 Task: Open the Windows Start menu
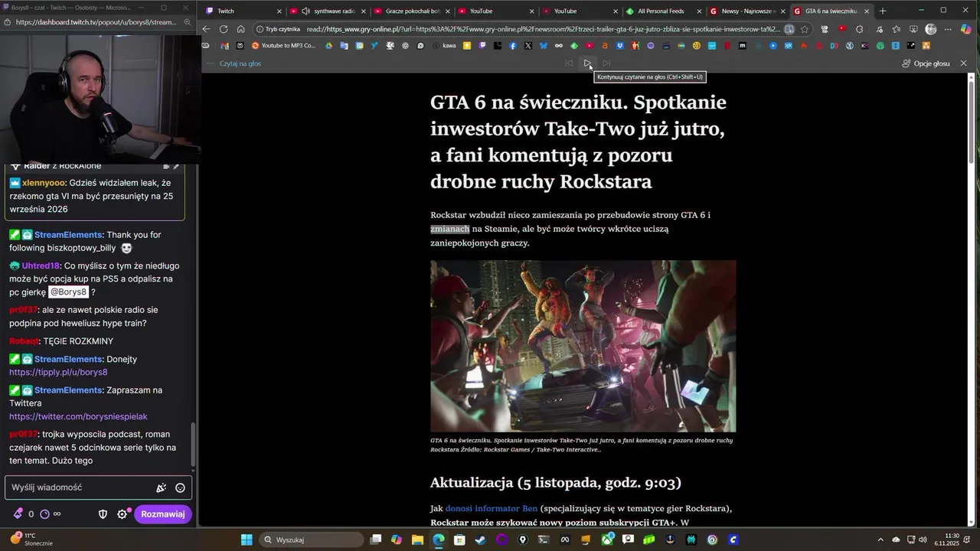(x=247, y=540)
